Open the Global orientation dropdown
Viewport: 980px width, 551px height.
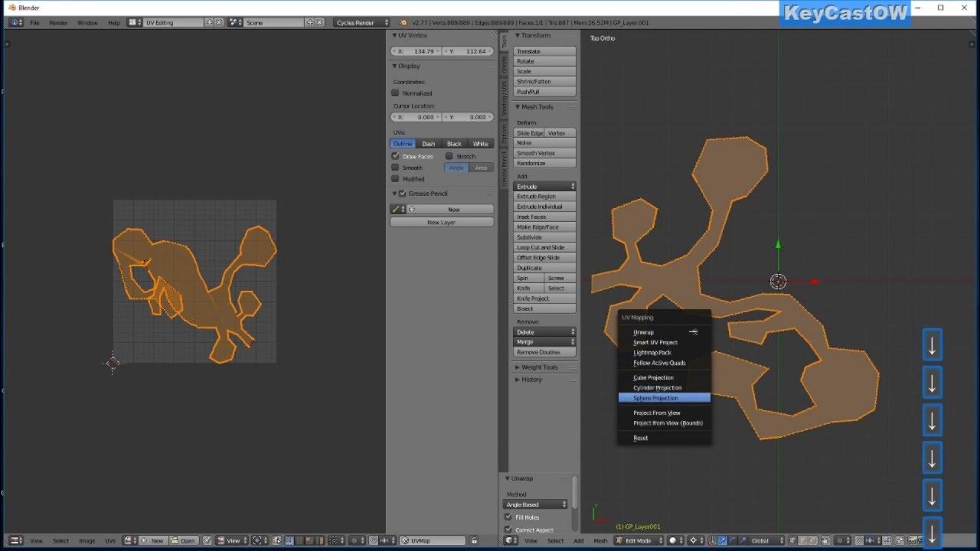tap(763, 540)
